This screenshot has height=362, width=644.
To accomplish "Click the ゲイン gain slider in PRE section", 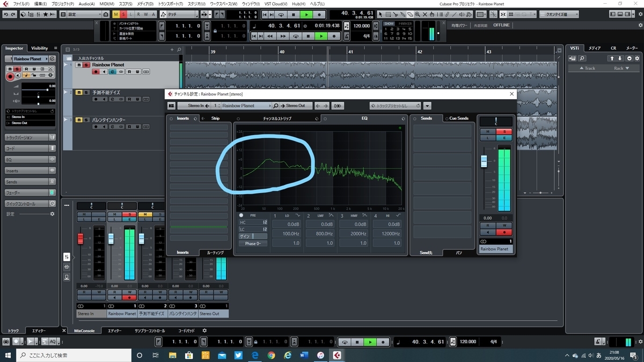I will pos(253,236).
